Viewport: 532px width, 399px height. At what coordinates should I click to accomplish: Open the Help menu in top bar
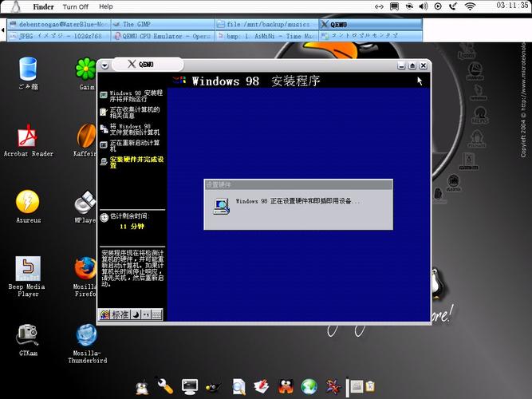[x=105, y=6]
